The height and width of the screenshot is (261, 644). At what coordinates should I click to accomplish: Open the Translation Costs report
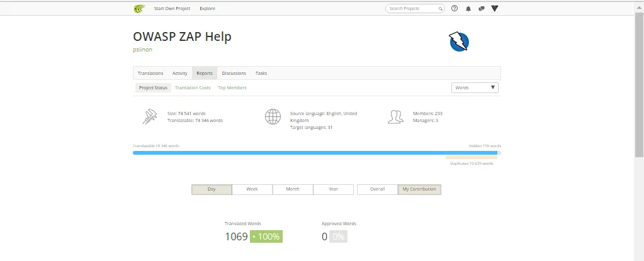pyautogui.click(x=193, y=88)
